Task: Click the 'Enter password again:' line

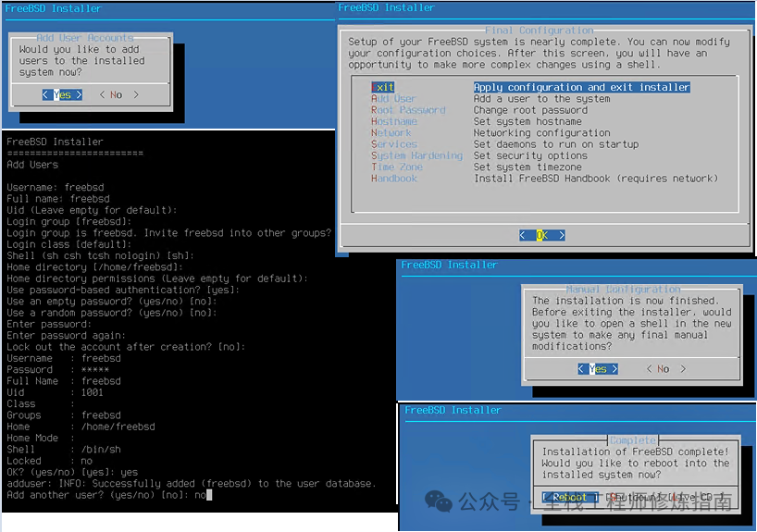Action: [66, 336]
